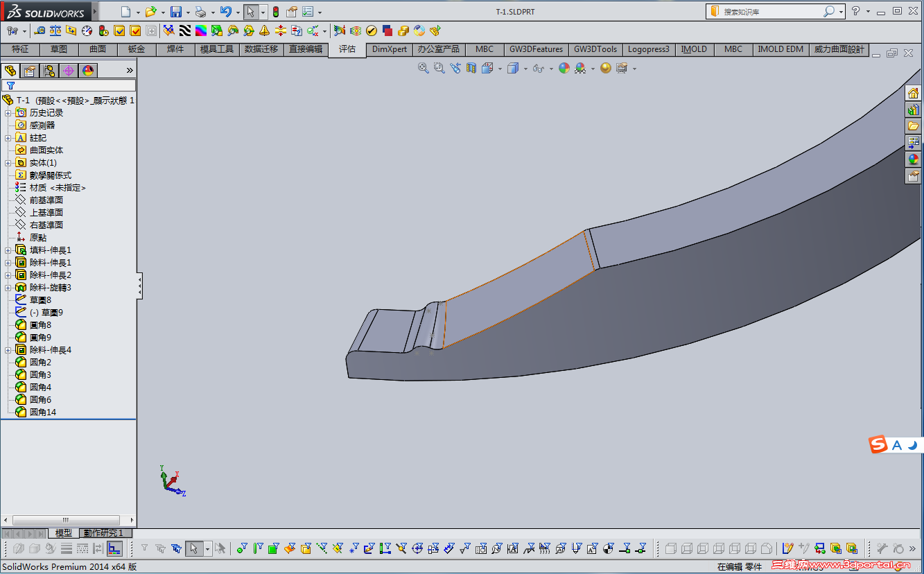Click the Mass Properties scale icon
The image size is (924, 574).
[x=55, y=31]
